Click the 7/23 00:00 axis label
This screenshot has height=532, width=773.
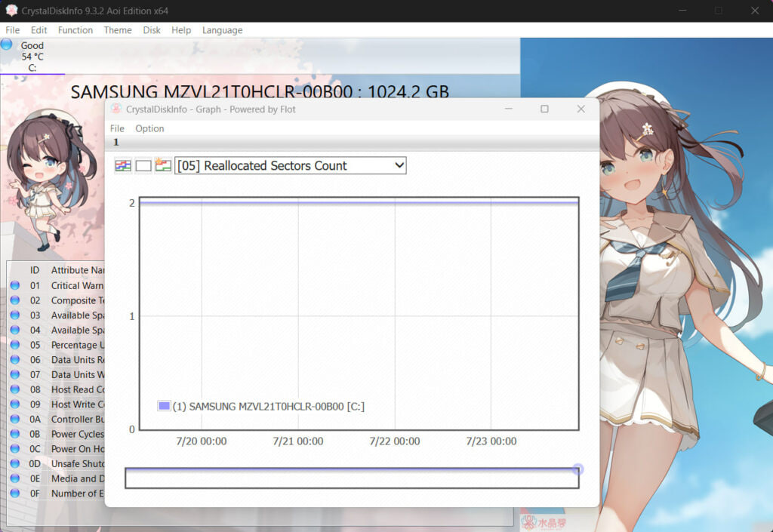491,441
